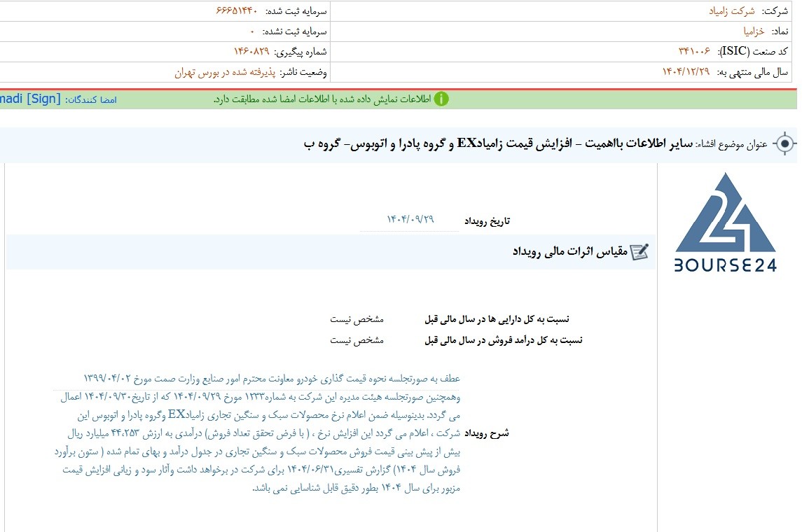Click the target icon beside the disclosure title
The height and width of the screenshot is (532, 802).
(785, 143)
